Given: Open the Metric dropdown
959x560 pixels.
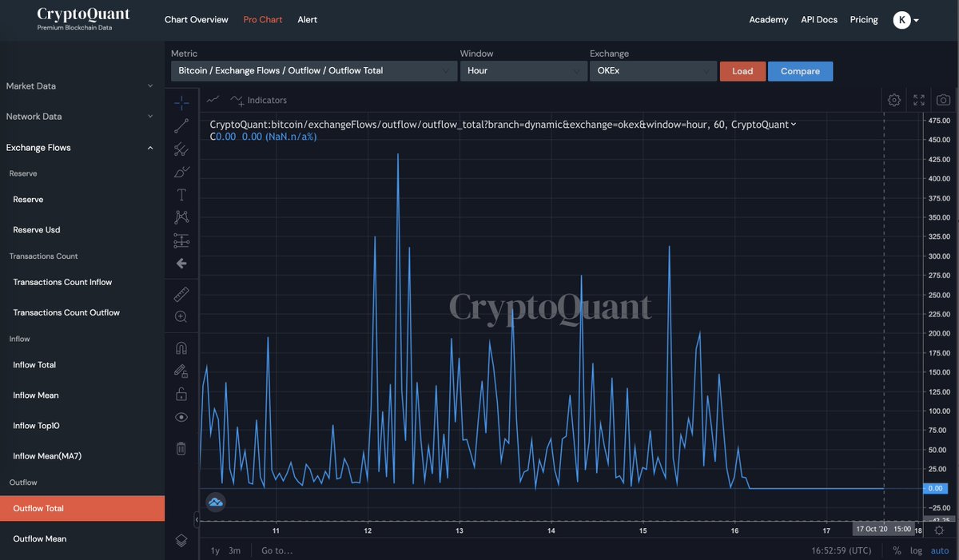Looking at the screenshot, I should tap(313, 71).
